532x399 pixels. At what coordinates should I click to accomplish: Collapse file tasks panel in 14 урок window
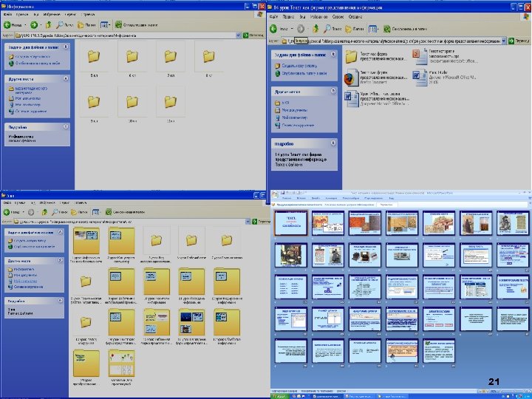pyautogui.click(x=333, y=54)
